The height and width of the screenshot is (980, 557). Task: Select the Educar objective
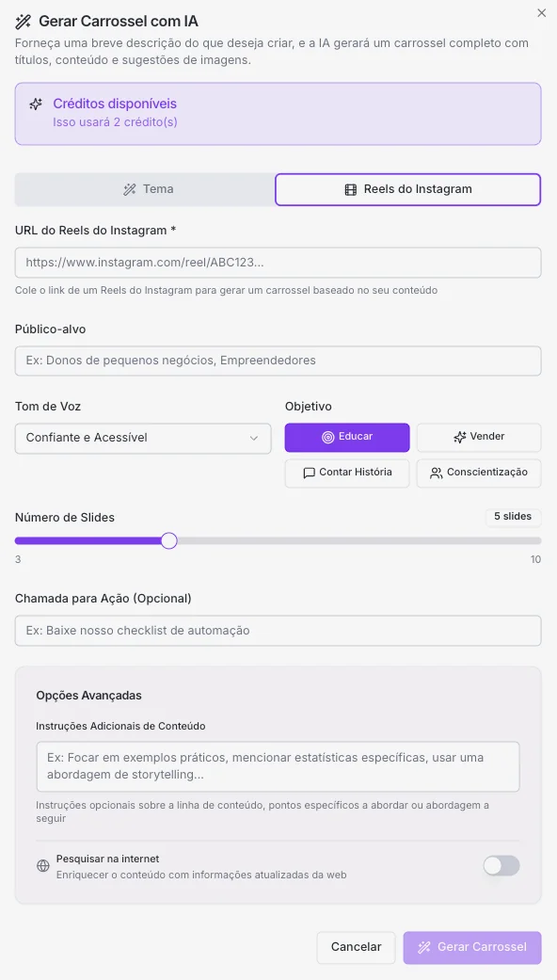pyautogui.click(x=346, y=437)
